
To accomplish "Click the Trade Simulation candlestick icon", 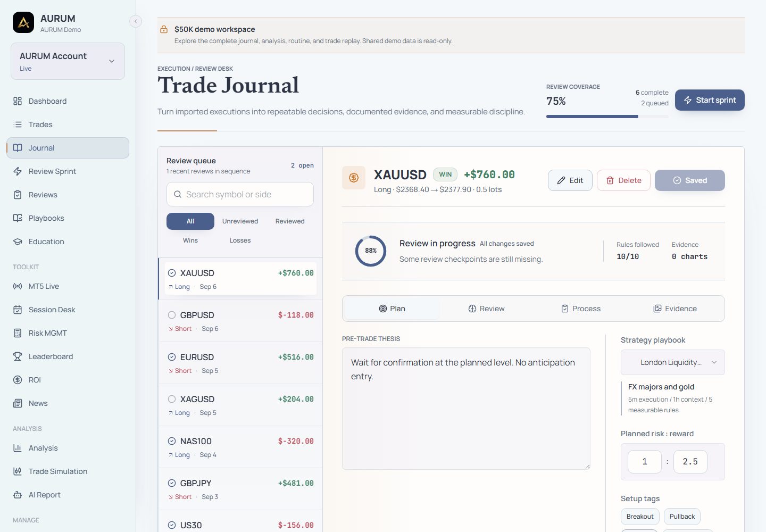I will (x=18, y=471).
